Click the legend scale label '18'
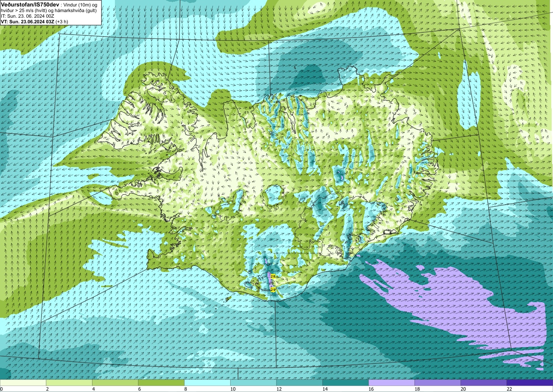This screenshot has width=553, height=392. (x=417, y=389)
